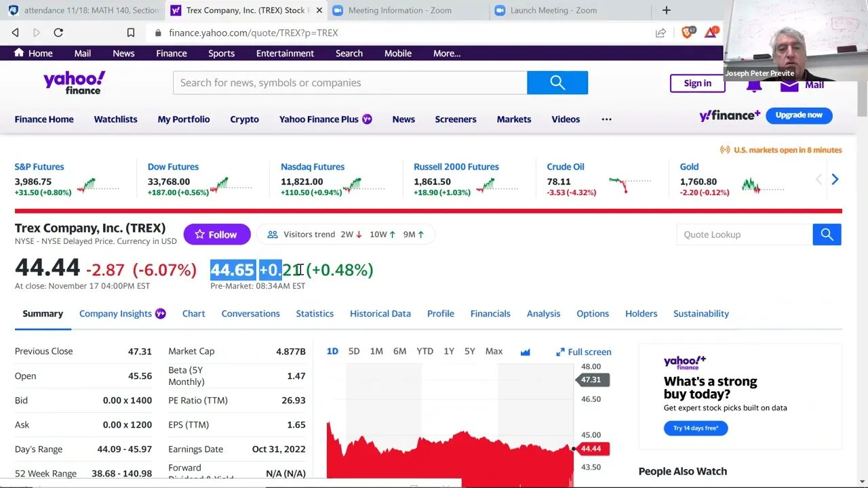Bookmark this page using the bookmark icon
This screenshot has height=488, width=868.
[x=131, y=33]
